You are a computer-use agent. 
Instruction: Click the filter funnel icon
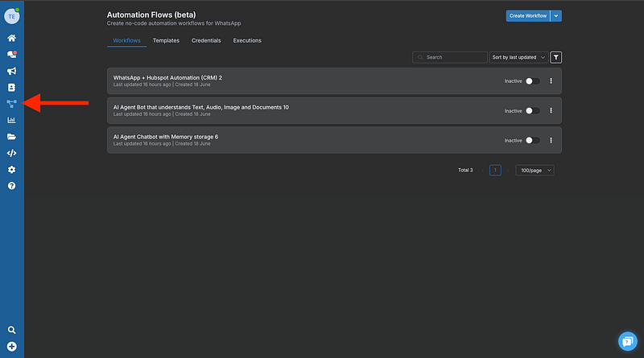557,57
